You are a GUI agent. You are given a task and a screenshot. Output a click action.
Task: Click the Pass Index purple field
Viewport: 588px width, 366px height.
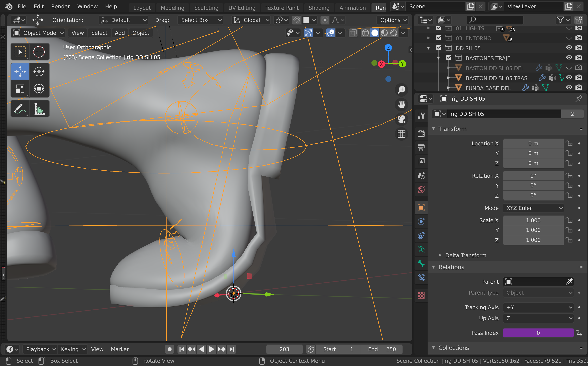point(538,333)
